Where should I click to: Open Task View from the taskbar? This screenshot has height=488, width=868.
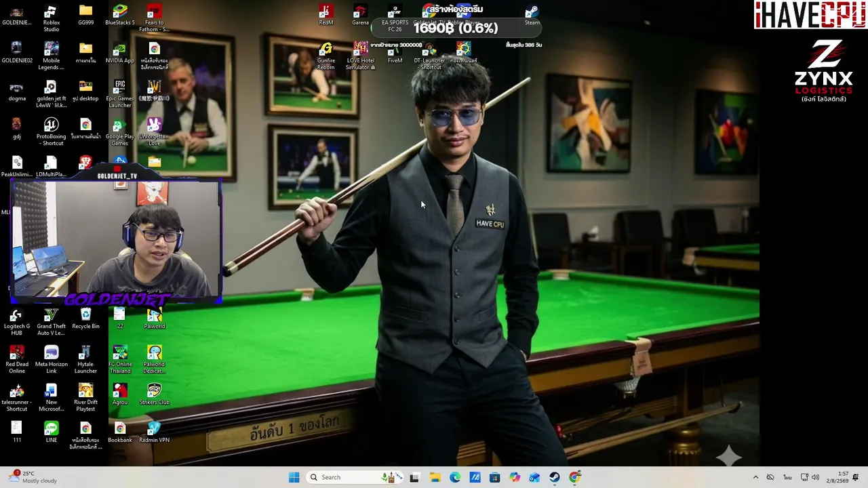[414, 477]
